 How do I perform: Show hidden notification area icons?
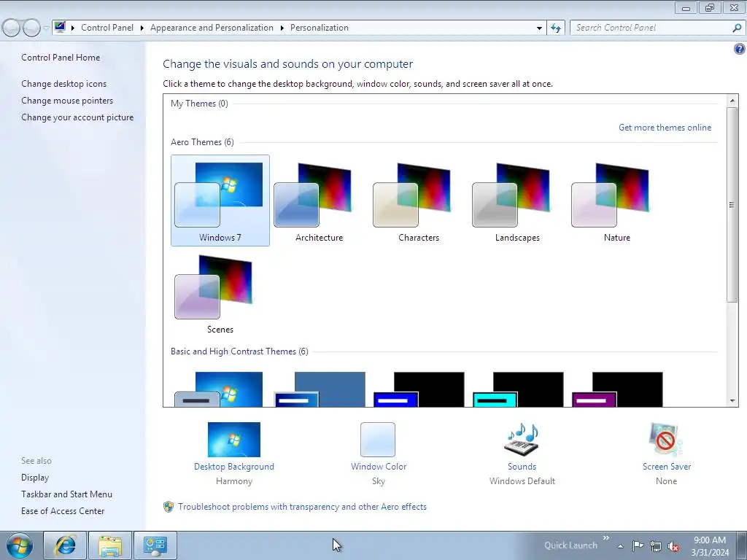coord(620,546)
